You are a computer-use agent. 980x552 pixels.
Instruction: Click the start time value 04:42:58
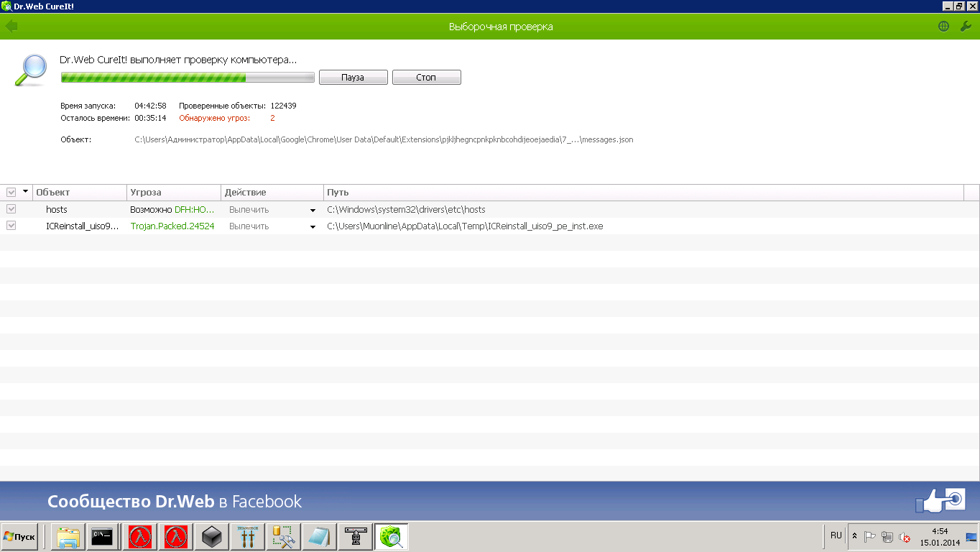pyautogui.click(x=150, y=106)
